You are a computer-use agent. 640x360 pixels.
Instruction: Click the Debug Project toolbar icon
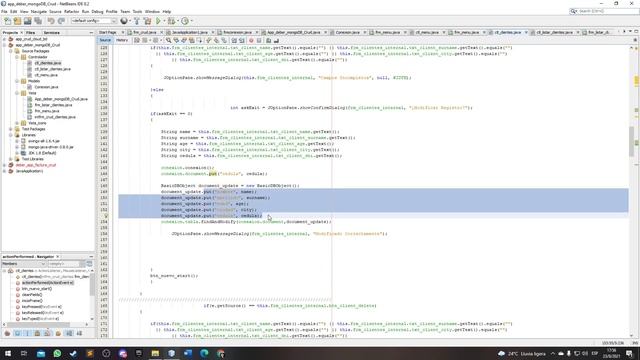click(x=171, y=21)
